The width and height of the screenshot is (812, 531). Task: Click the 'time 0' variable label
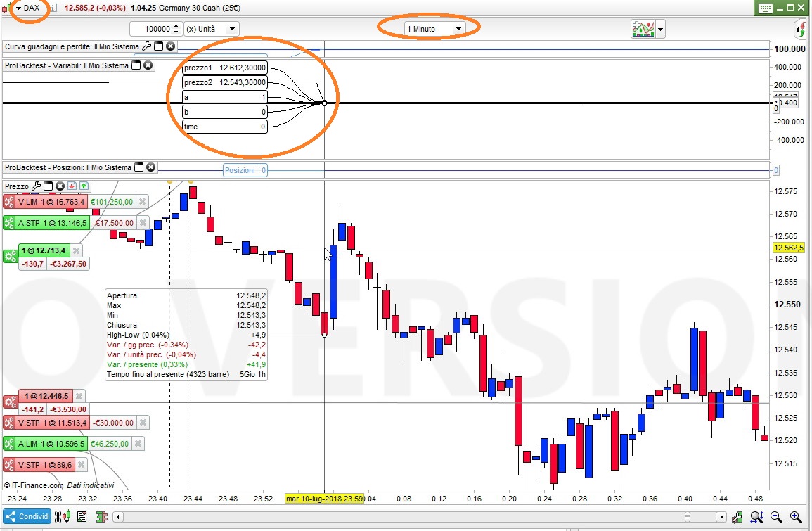[x=225, y=127]
